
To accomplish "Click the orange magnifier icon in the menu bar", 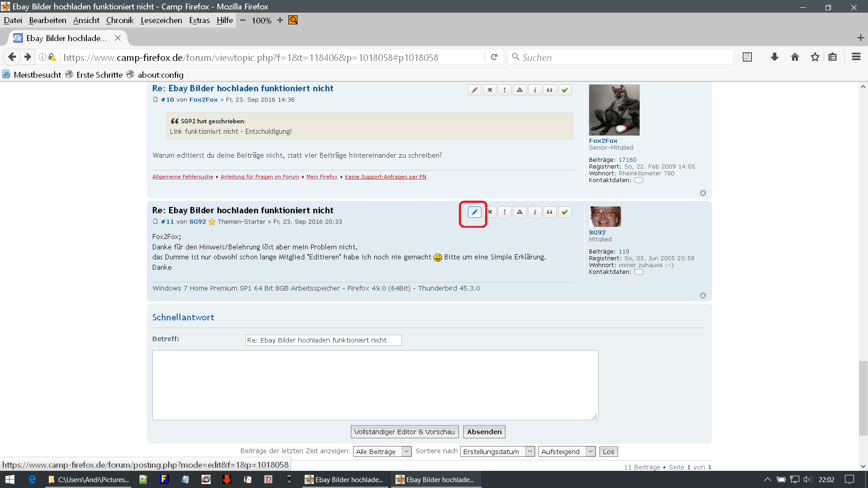I will coord(293,20).
